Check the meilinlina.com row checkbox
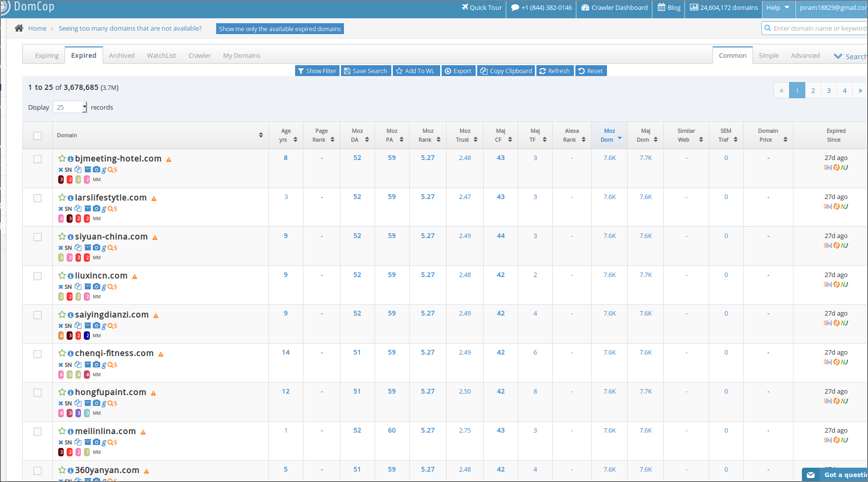Screen dimensions: 868x482 (38, 432)
